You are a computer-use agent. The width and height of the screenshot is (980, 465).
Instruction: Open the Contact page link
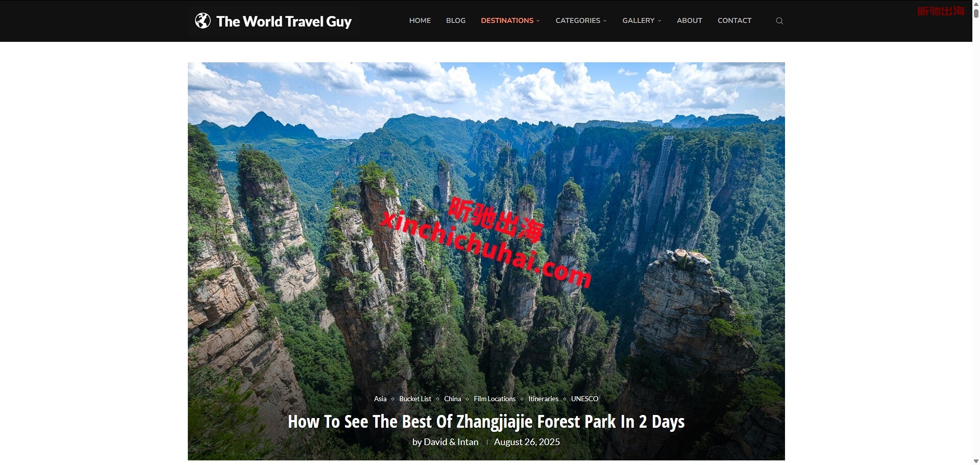tap(734, 20)
